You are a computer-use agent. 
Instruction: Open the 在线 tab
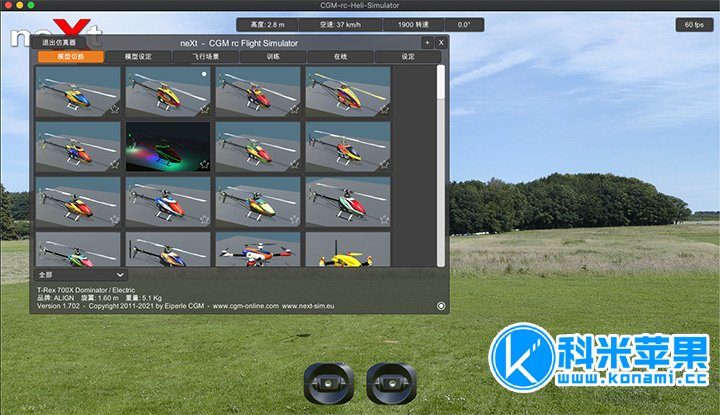point(341,56)
